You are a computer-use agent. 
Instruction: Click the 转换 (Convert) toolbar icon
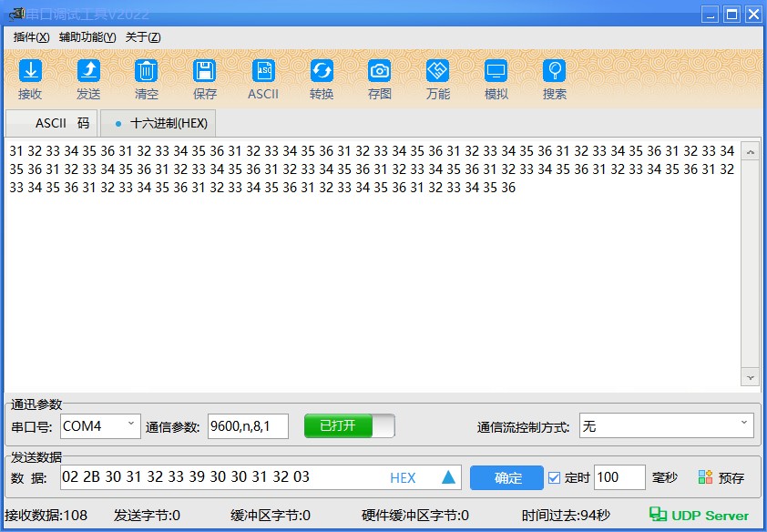pos(322,71)
